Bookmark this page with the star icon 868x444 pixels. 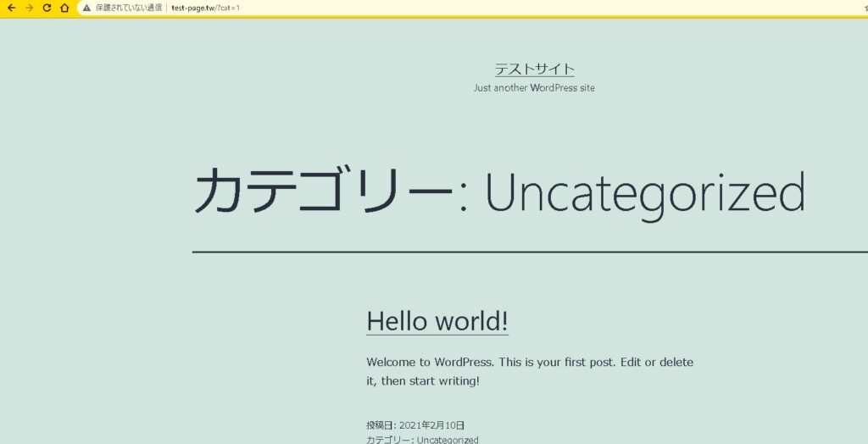pyautogui.click(x=865, y=8)
